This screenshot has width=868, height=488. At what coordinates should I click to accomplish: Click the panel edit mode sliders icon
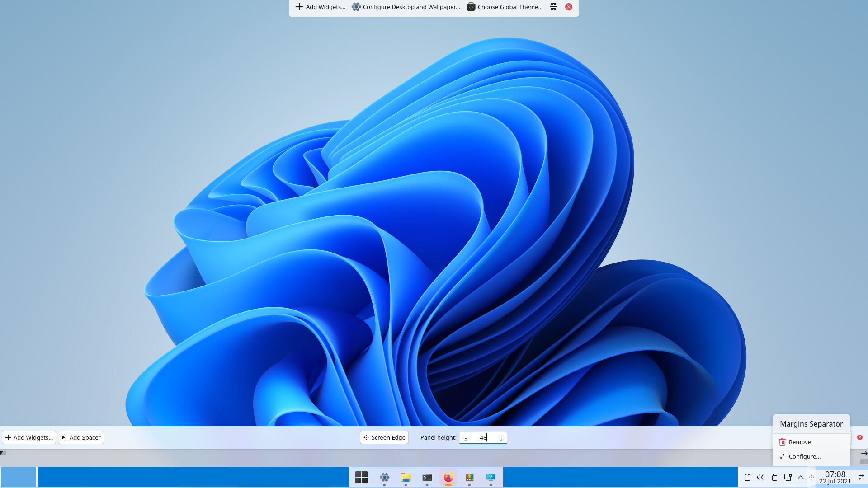click(861, 477)
